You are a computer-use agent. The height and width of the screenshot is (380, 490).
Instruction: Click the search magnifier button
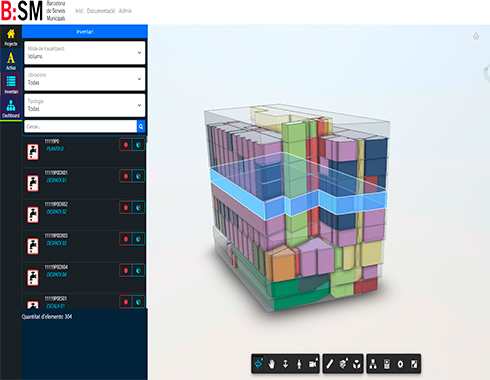click(x=141, y=126)
